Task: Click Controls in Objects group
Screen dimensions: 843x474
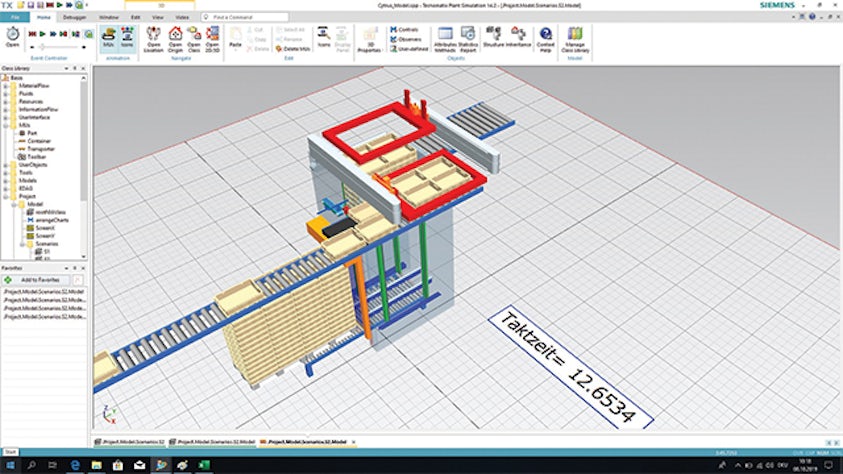Action: coord(404,30)
